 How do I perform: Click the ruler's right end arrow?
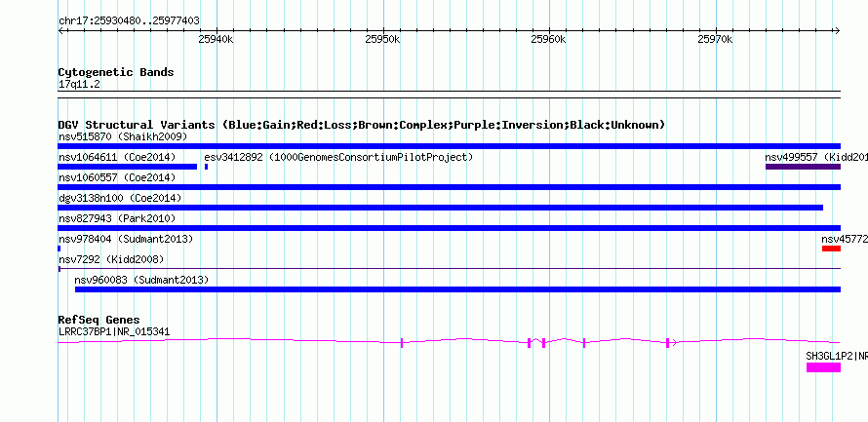(838, 31)
